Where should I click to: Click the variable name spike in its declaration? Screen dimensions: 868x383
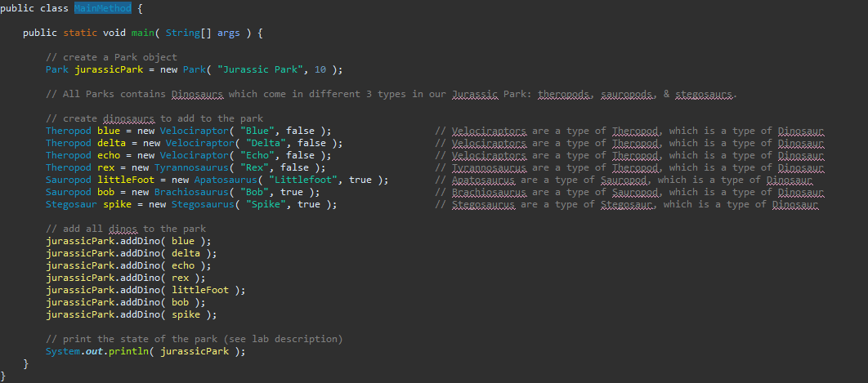(118, 204)
